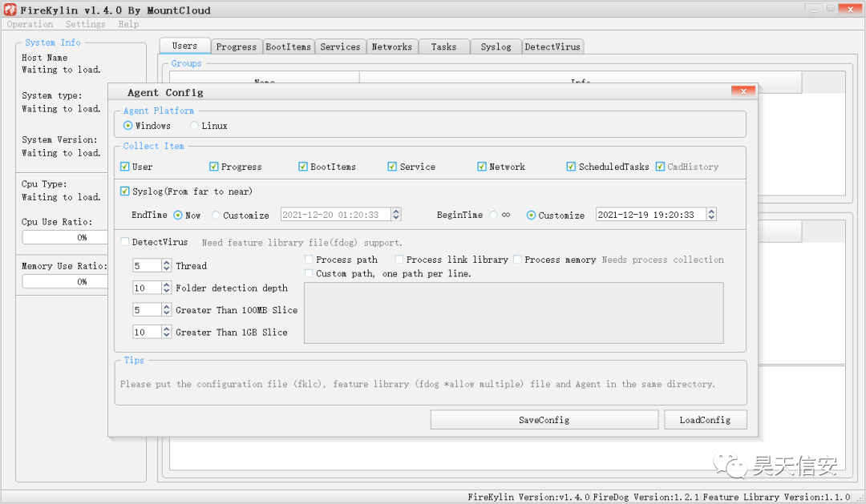Switch to the Users tab
866x504 pixels.
[x=184, y=46]
